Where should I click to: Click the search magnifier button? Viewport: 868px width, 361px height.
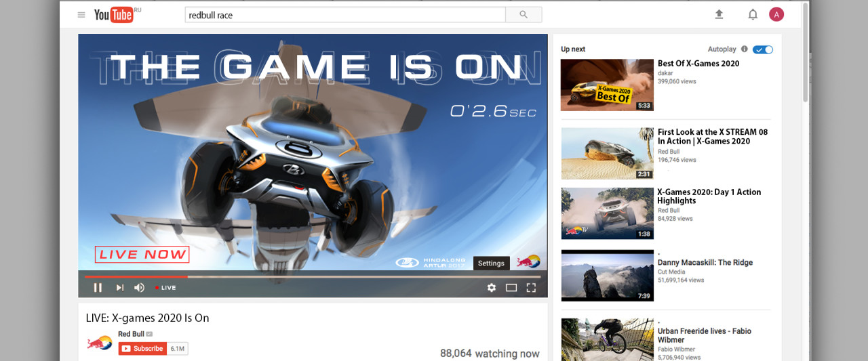click(x=524, y=15)
